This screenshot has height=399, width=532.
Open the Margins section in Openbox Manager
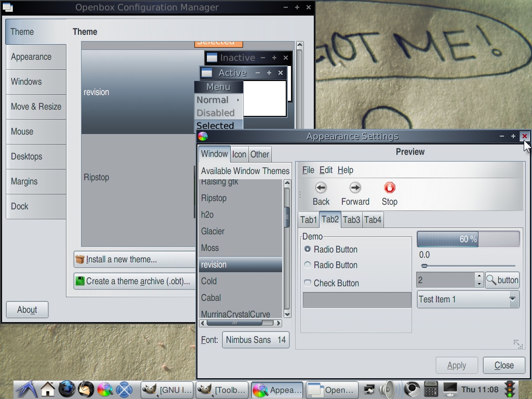click(36, 181)
